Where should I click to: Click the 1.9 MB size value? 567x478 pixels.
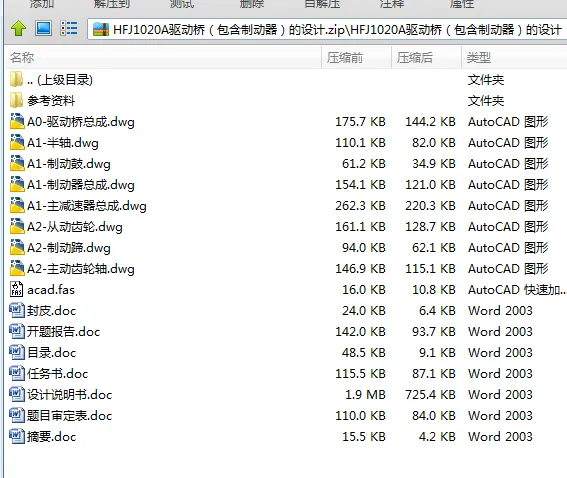coord(365,394)
